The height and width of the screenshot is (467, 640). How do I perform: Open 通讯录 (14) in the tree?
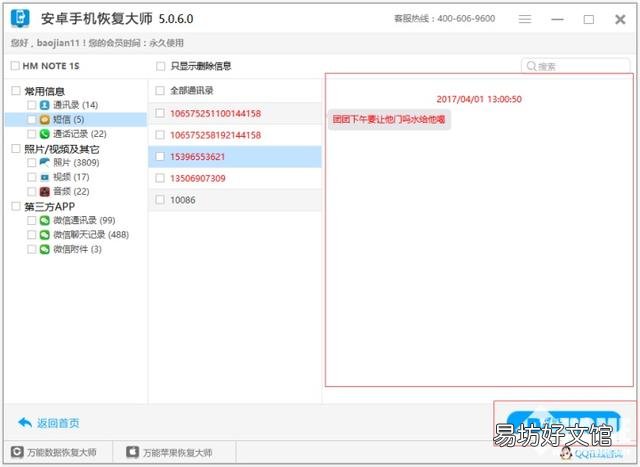[76, 105]
